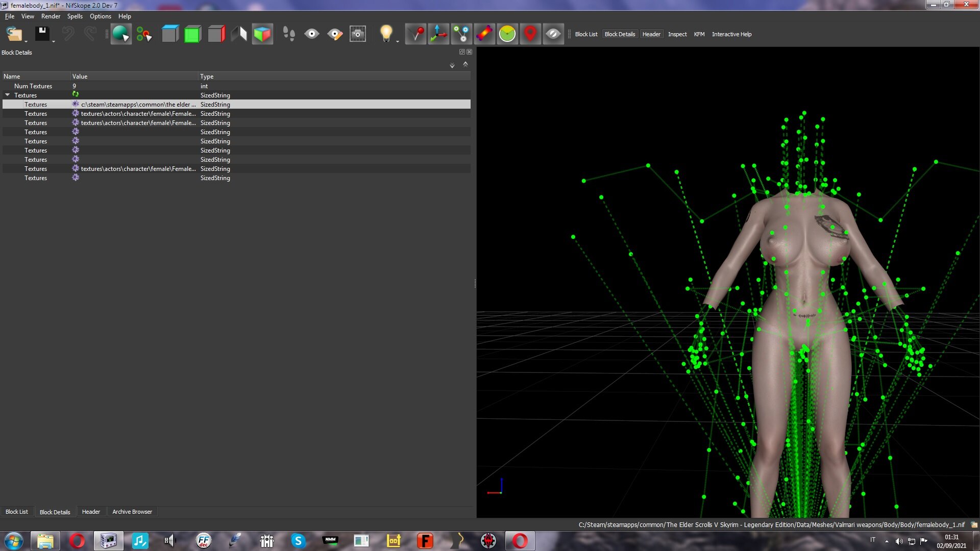Switch to the Archive Browser tab
This screenshot has width=980, height=551.
tap(132, 512)
